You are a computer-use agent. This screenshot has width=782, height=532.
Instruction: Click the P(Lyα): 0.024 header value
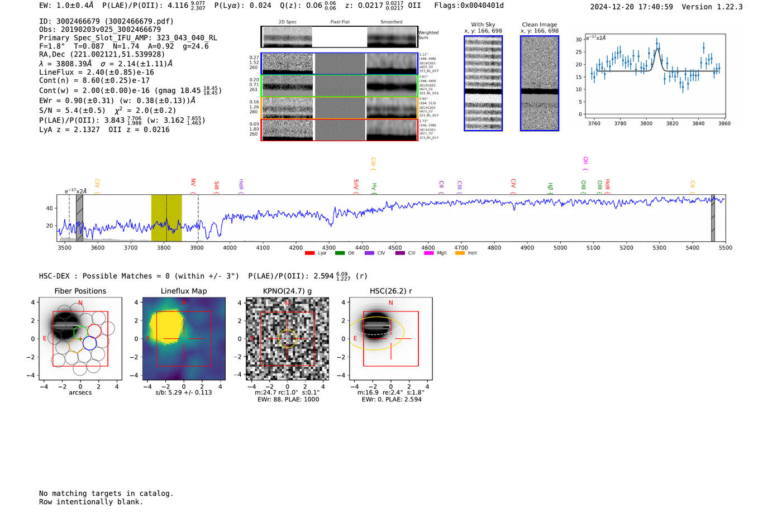click(242, 6)
